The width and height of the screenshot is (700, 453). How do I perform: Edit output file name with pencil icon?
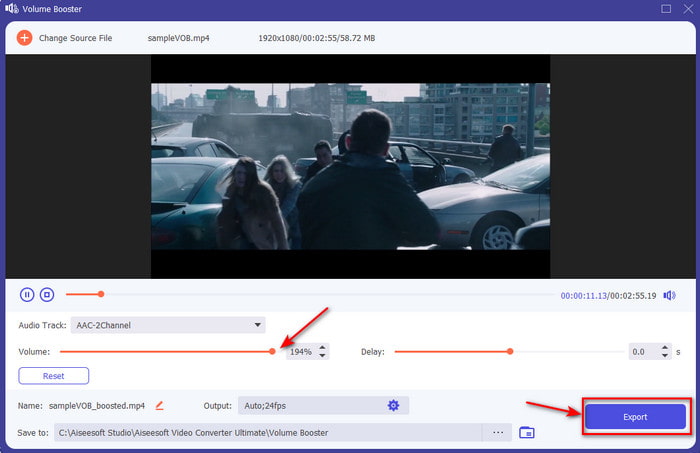click(159, 405)
